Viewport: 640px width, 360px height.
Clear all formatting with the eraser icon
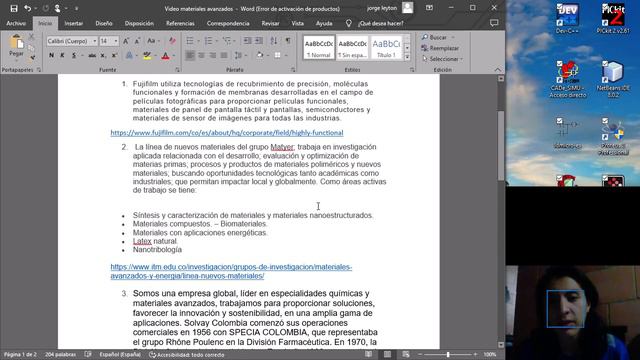pyautogui.click(x=172, y=41)
